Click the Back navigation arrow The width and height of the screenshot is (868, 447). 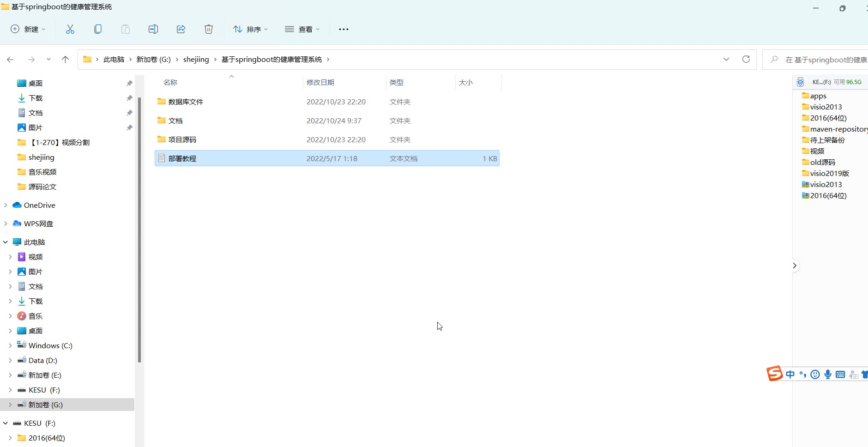[x=10, y=59]
